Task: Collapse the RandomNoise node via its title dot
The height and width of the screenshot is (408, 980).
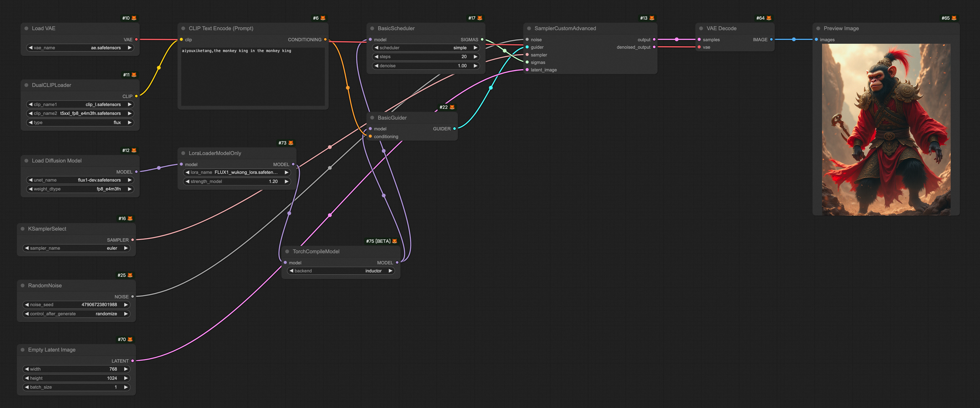Action: 22,285
